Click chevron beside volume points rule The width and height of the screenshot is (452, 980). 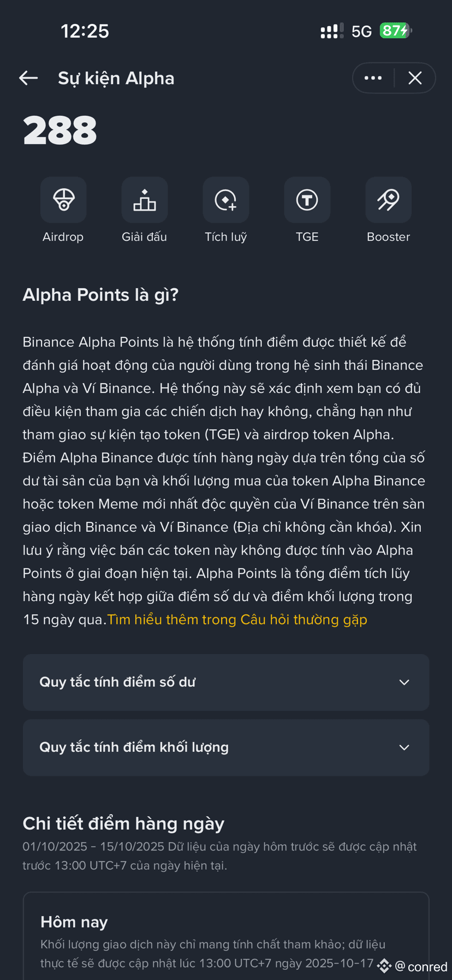(405, 747)
